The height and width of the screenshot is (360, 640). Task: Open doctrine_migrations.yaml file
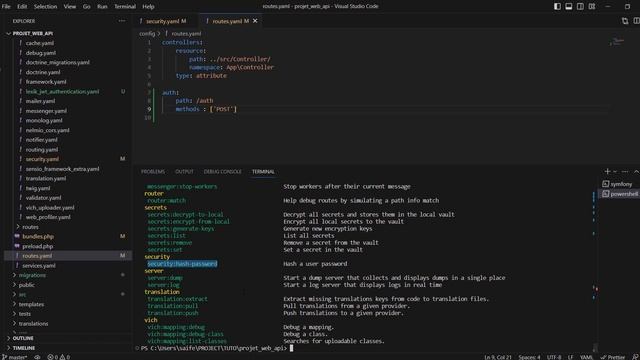pyautogui.click(x=58, y=62)
